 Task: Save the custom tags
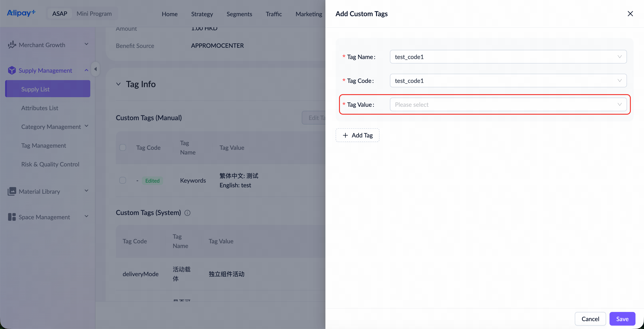click(622, 319)
